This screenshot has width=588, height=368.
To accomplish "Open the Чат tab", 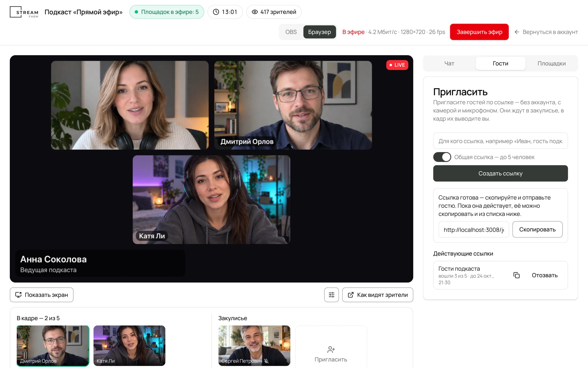I will pyautogui.click(x=449, y=64).
